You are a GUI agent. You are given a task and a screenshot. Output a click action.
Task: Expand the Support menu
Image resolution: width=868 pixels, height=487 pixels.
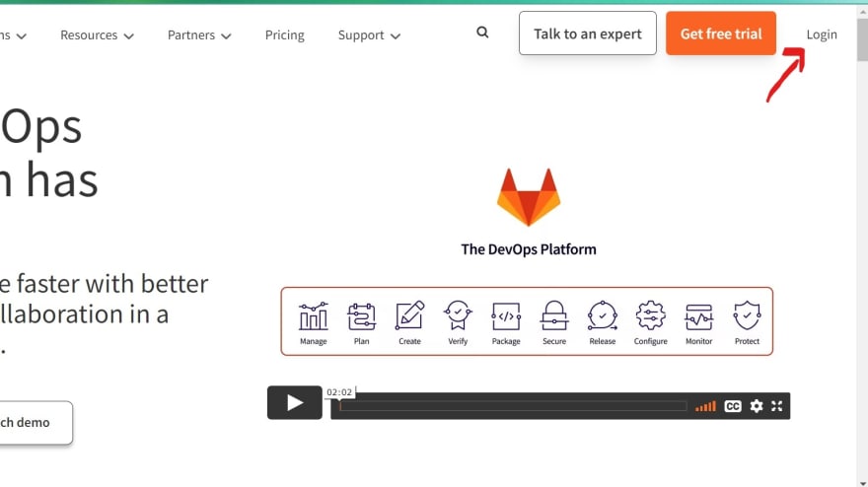pos(369,35)
